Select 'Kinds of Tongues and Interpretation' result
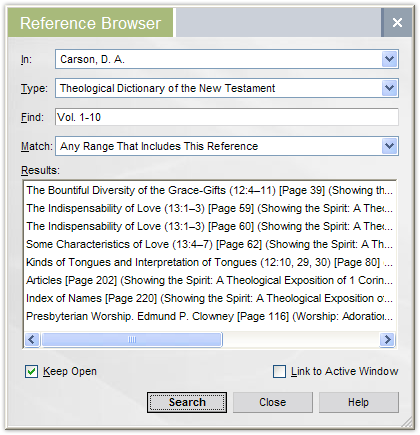Viewport: 420px width, 435px height. [209, 262]
